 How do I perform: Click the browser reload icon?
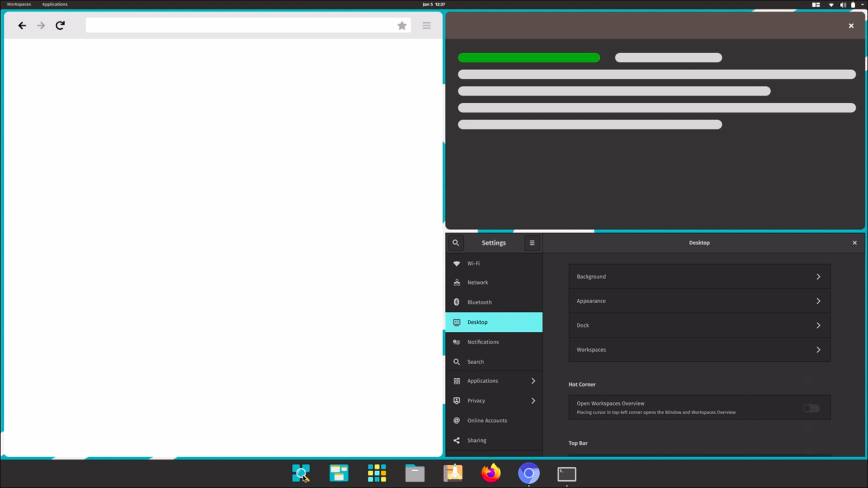click(x=60, y=25)
